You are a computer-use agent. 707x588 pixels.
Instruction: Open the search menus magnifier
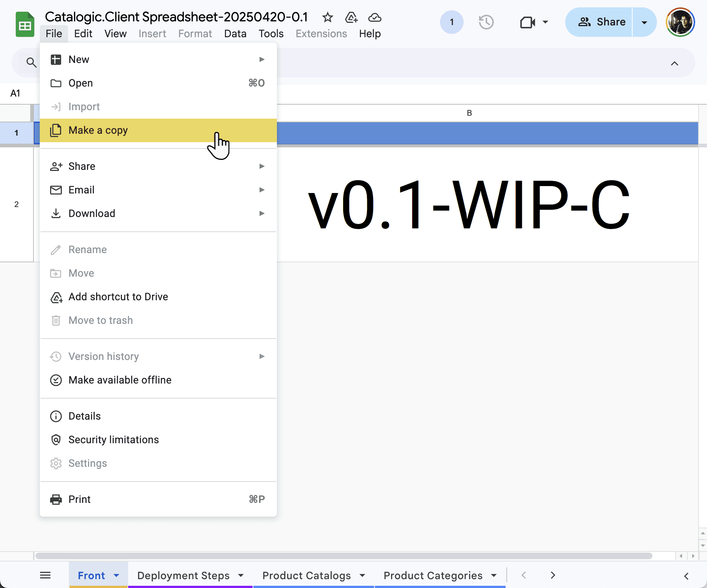[x=31, y=63]
